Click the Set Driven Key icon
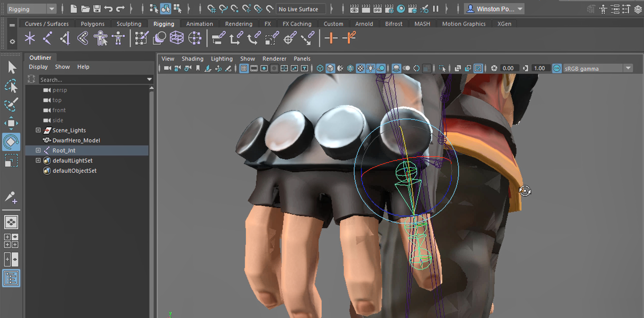 [349, 38]
